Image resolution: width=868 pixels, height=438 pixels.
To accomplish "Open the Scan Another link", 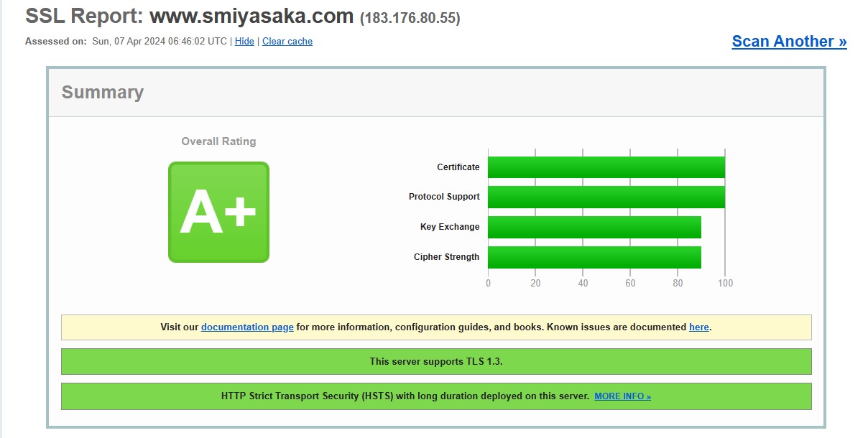I will tap(789, 42).
